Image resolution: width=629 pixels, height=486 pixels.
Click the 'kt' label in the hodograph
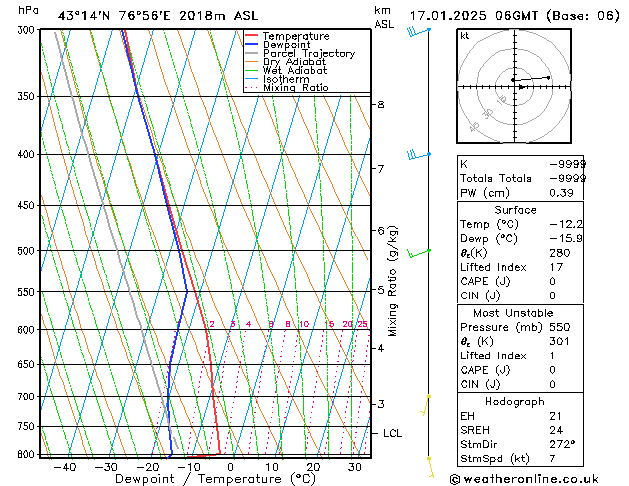coord(464,36)
